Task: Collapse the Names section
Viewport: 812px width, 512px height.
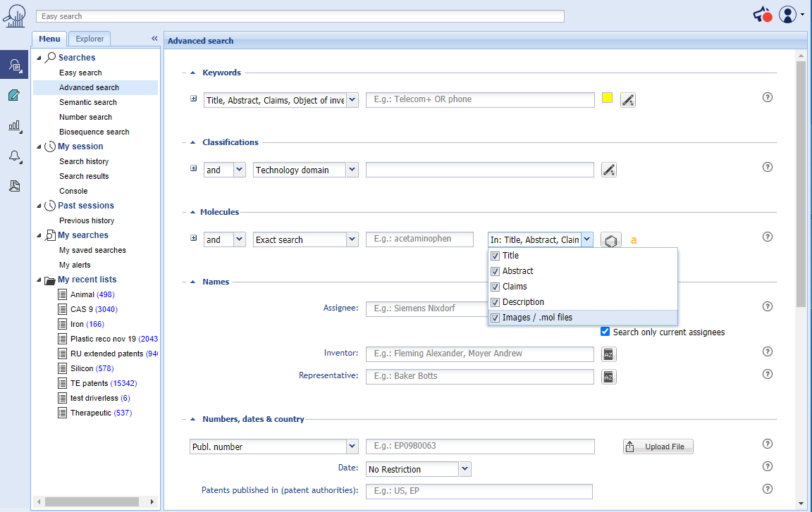Action: pyautogui.click(x=192, y=282)
